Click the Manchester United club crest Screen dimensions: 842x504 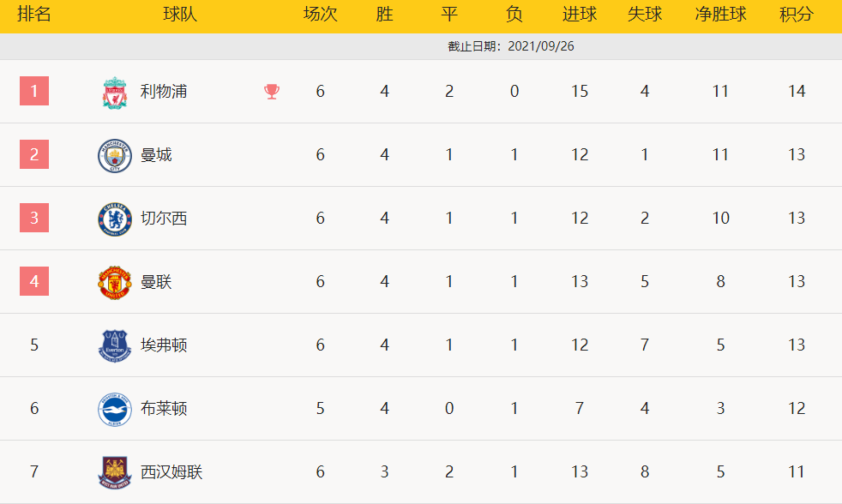114,282
